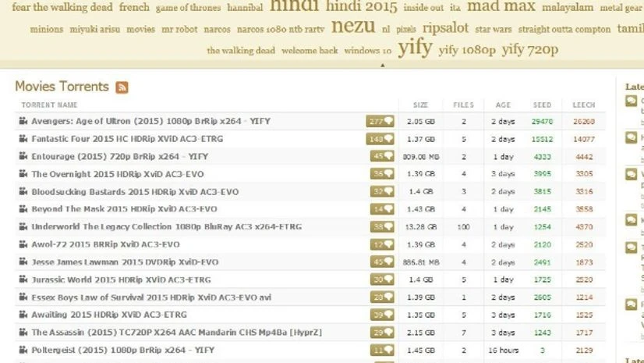Open comments badge for Jesse James Lawman
This screenshot has width=644, height=363.
click(382, 262)
